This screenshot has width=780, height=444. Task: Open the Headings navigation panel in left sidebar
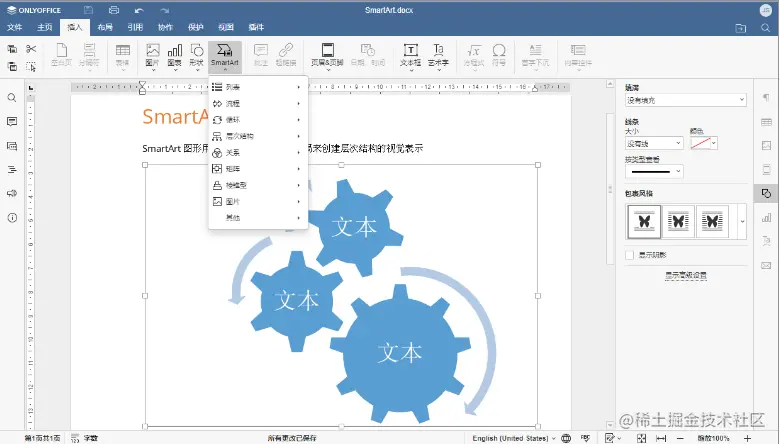pos(12,170)
